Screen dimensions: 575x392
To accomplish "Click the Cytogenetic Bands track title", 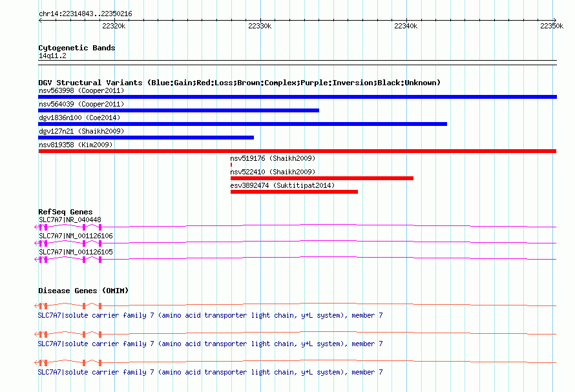I will (x=77, y=48).
